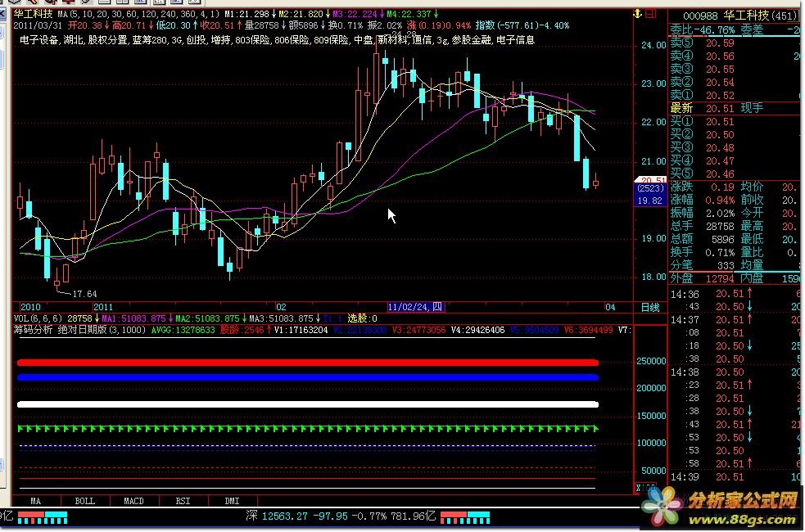Click the 涨幅 0.94% field
This screenshot has height=532, width=805.
(703, 200)
